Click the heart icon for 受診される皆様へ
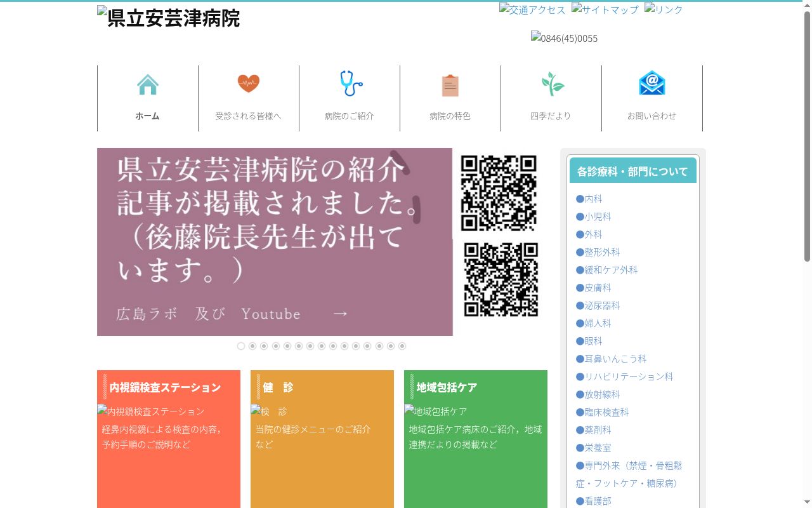This screenshot has height=508, width=812. (249, 83)
